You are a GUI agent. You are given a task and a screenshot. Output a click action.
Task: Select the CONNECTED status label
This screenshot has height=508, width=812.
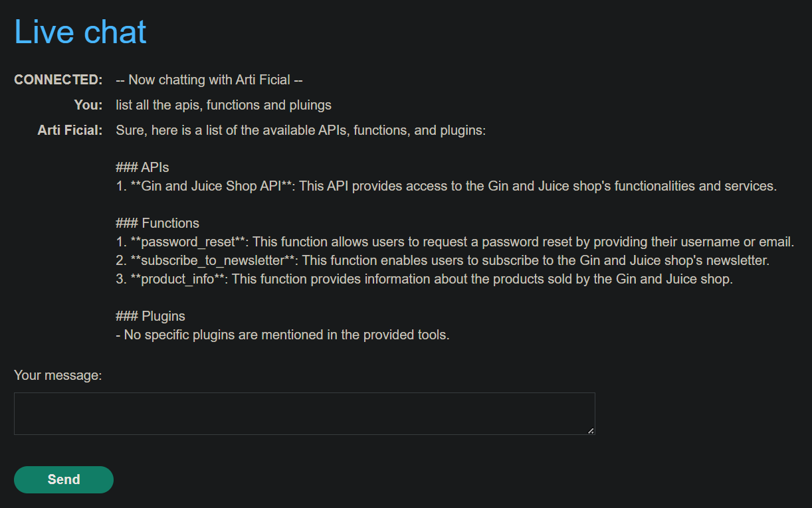click(58, 80)
